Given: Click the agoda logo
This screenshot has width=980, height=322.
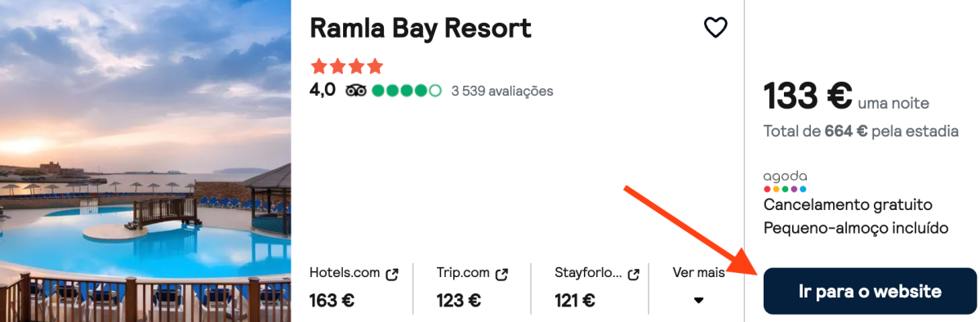Looking at the screenshot, I should (785, 181).
